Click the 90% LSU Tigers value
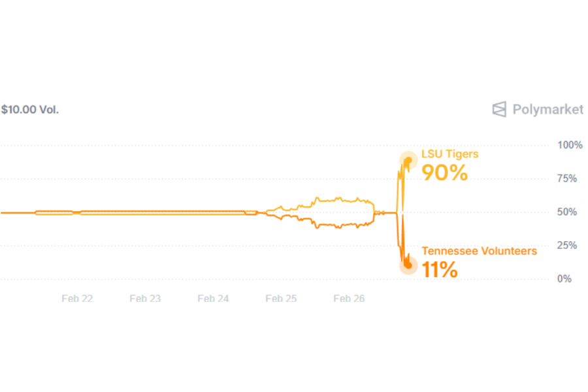The height and width of the screenshot is (392, 588). (444, 173)
